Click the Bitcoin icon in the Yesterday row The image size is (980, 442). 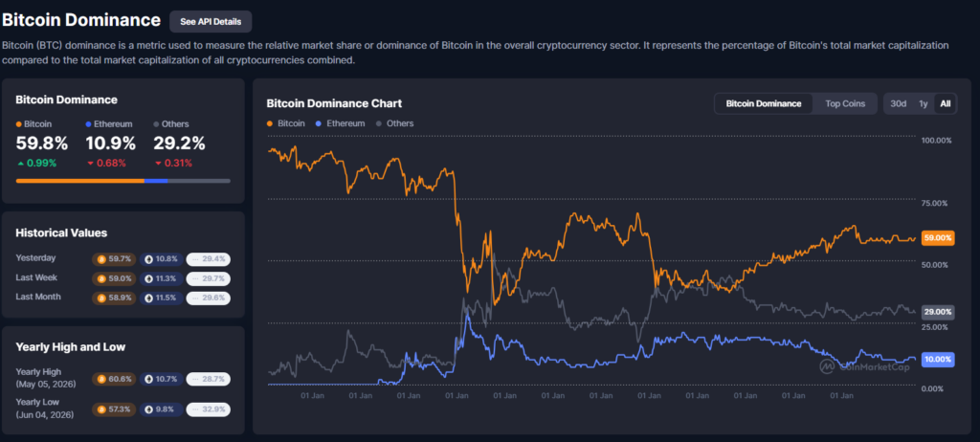pyautogui.click(x=101, y=259)
